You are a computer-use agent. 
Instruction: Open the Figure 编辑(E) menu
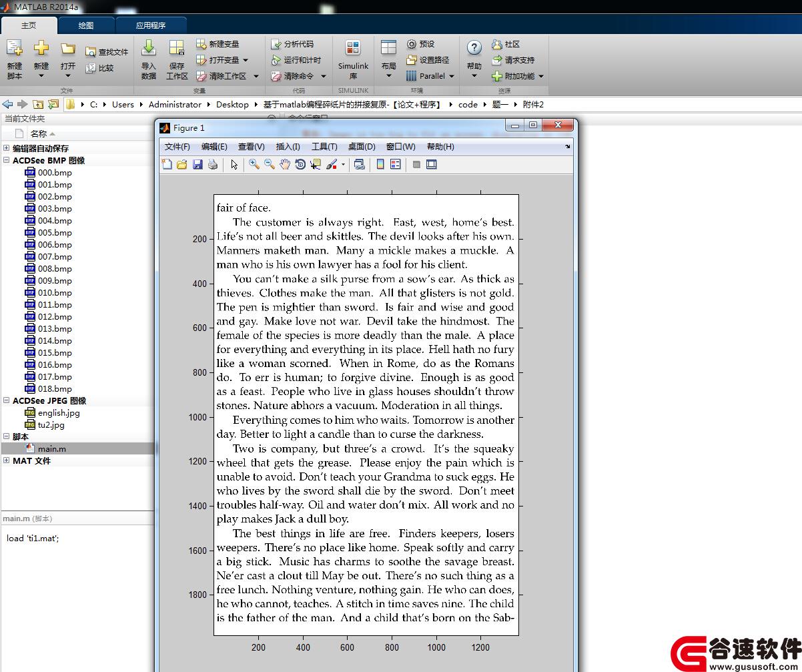coord(214,147)
